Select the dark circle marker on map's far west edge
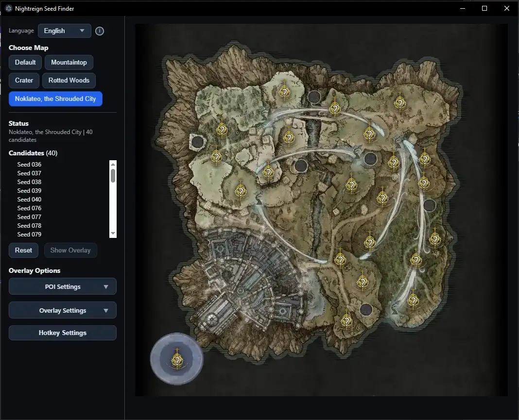The width and height of the screenshot is (519, 420). (x=197, y=142)
